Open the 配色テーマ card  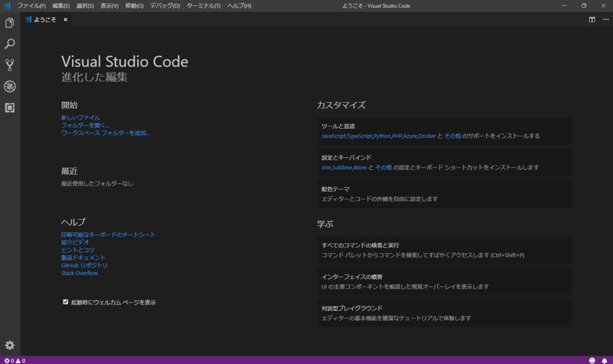click(445, 194)
